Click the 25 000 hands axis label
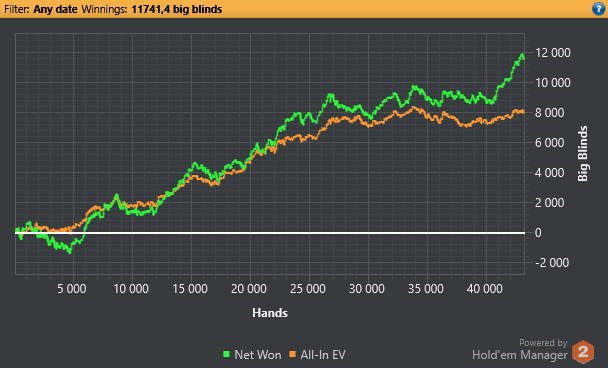 pos(307,289)
